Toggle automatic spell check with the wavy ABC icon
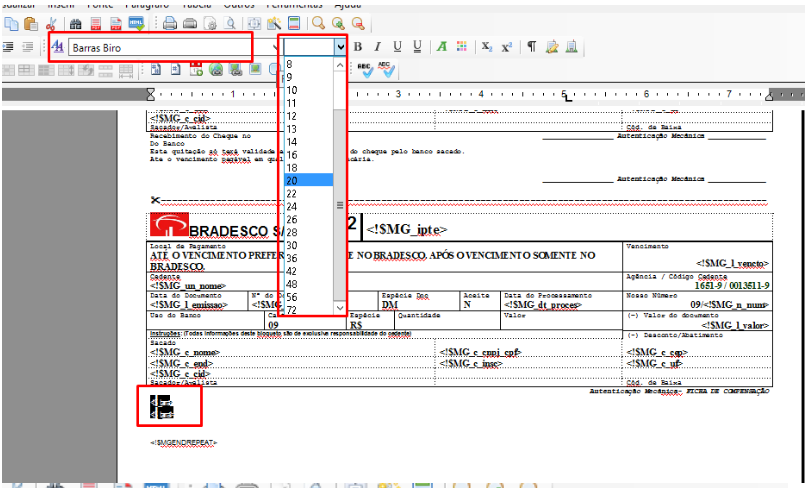The image size is (806, 488). (x=386, y=70)
